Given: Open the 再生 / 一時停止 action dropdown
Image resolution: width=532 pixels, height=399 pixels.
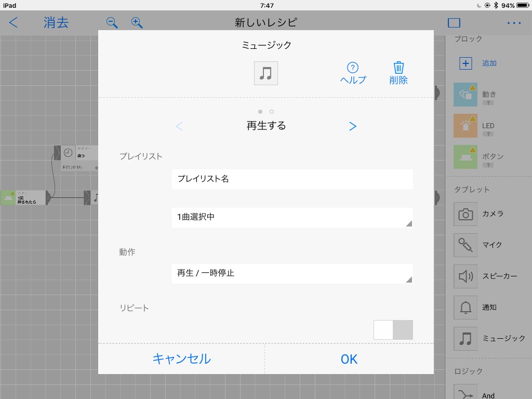Looking at the screenshot, I should (x=292, y=273).
